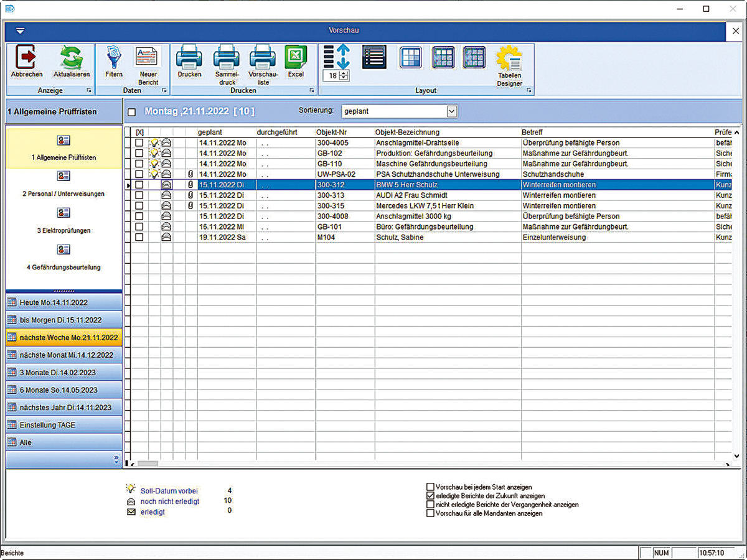
Task: Select the nächste Monat Mi.14.12.2022 range
Action: (x=63, y=355)
